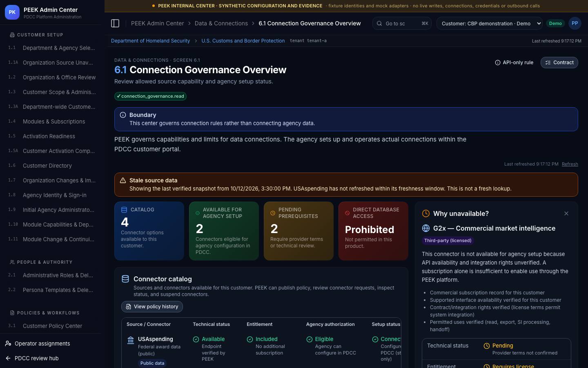Click the USAspending connector name

(155, 339)
